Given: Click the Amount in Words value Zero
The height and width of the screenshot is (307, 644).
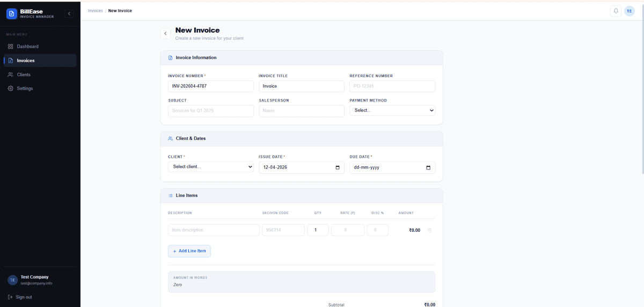Looking at the screenshot, I should (x=178, y=284).
